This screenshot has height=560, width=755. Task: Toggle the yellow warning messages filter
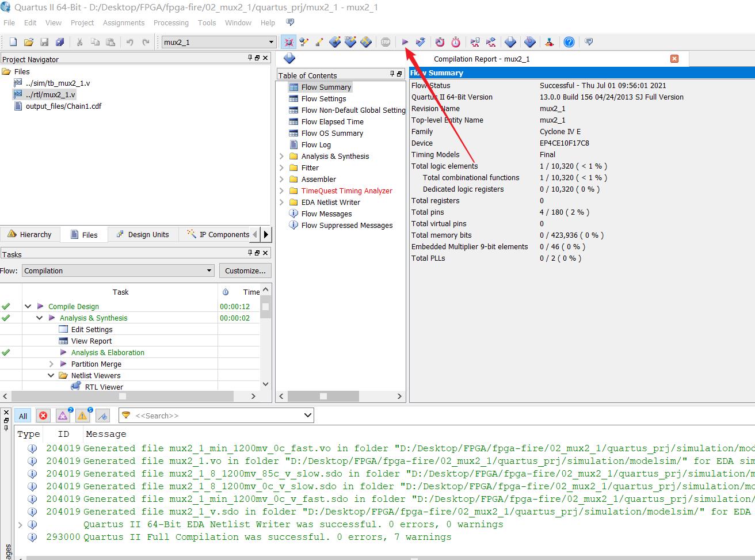click(x=83, y=416)
